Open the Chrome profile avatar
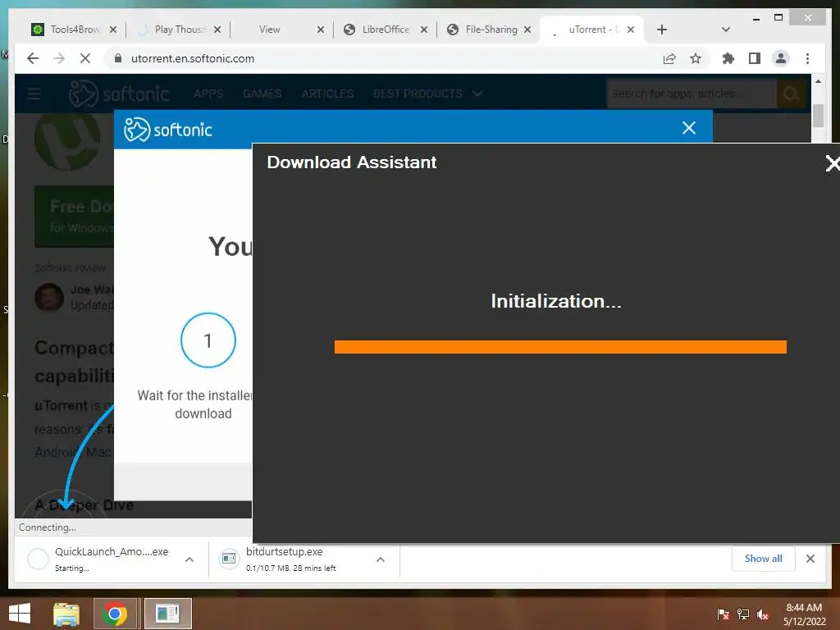Screen dimensions: 840x630 point(781,58)
